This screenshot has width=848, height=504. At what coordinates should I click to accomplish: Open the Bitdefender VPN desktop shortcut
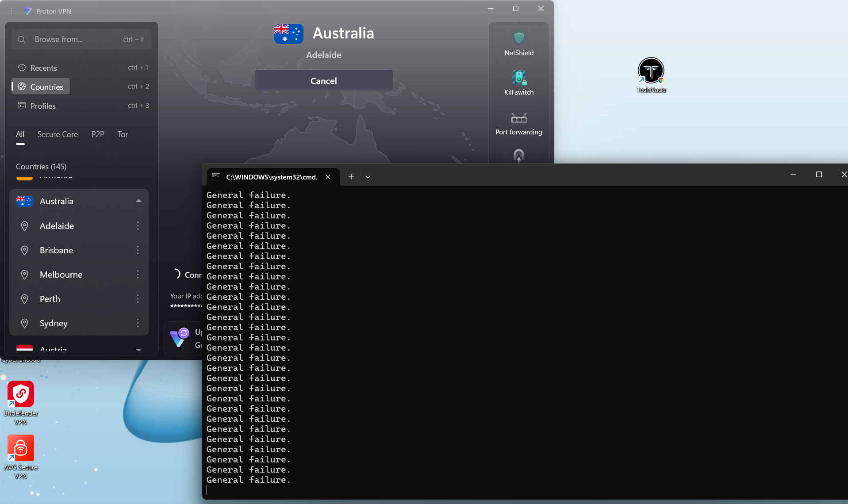point(21,403)
